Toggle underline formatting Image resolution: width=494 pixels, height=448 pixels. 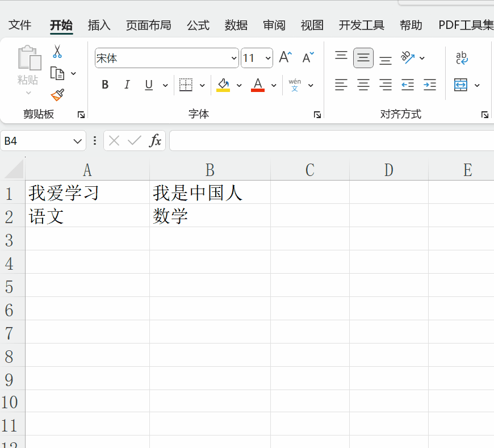pyautogui.click(x=149, y=85)
